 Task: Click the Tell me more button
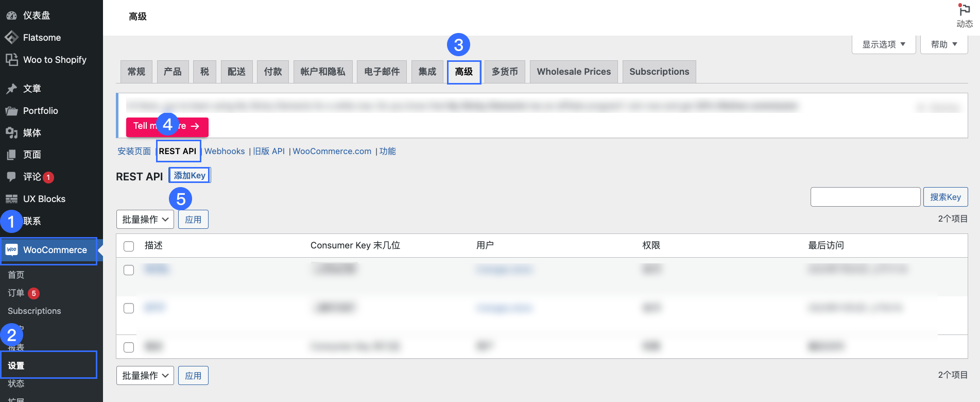point(167,127)
